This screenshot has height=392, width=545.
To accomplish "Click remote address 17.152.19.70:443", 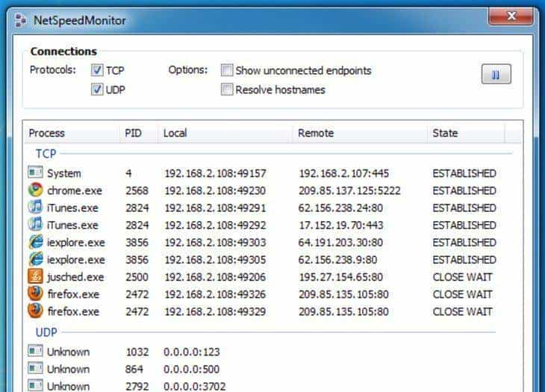I will click(x=341, y=225).
